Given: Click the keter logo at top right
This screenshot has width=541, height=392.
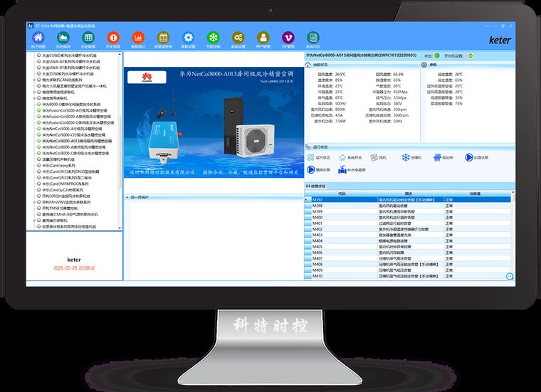Looking at the screenshot, I should pyautogui.click(x=500, y=40).
